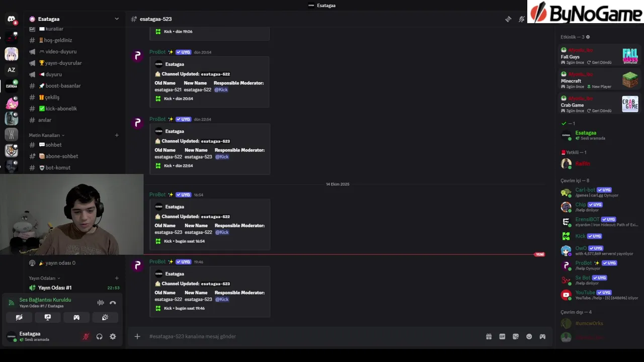Viewport: 644px width, 362px height.
Task: Collapse Metin Kanalları category
Action: coord(46,135)
